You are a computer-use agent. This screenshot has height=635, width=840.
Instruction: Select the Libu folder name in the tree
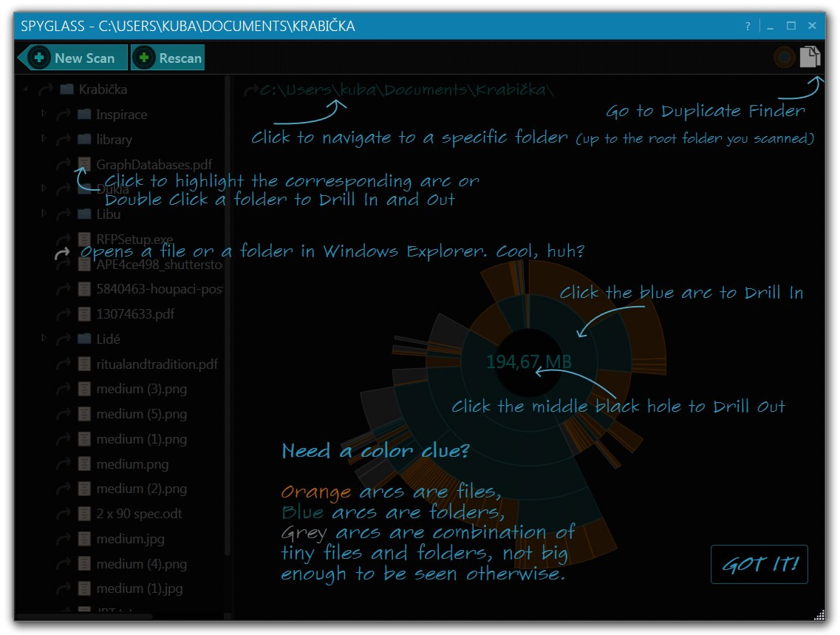109,214
